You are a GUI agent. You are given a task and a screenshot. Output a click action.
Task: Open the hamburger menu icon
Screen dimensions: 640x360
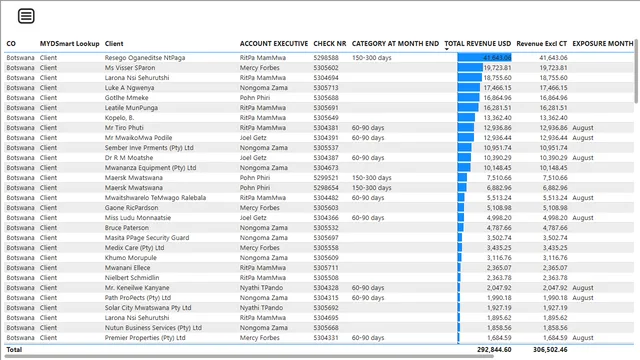[x=26, y=16]
